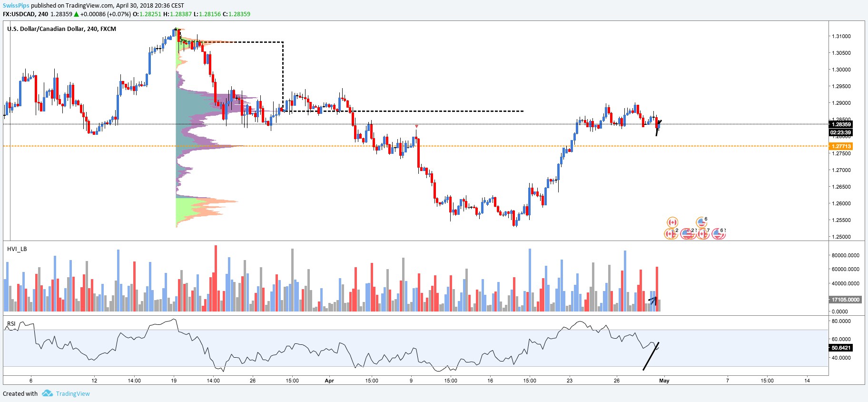Viewport: 868px width, 402px height.
Task: Click the 80.0000 RSI axis label
Action: [841, 321]
